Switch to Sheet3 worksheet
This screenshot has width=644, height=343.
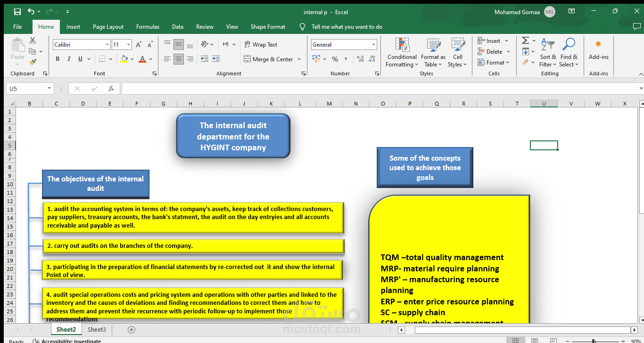[x=97, y=330]
